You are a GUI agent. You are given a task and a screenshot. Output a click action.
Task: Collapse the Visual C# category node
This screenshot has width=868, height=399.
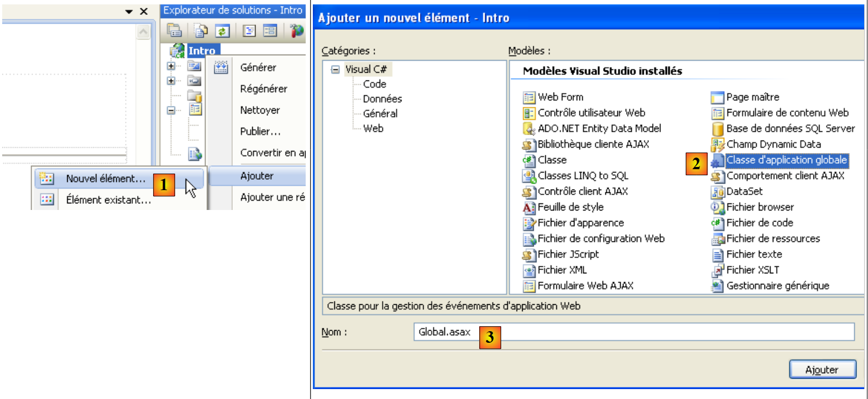[335, 70]
